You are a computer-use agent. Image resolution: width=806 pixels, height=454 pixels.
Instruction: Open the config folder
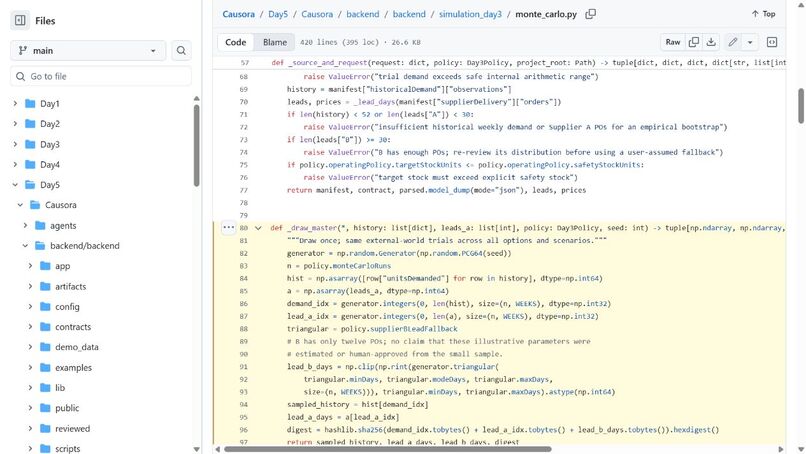[67, 306]
